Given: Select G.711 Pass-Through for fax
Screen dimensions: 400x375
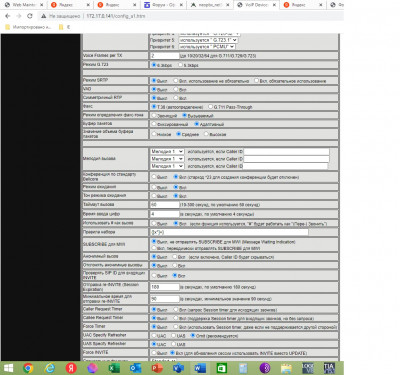Looking at the screenshot, I should coord(210,107).
